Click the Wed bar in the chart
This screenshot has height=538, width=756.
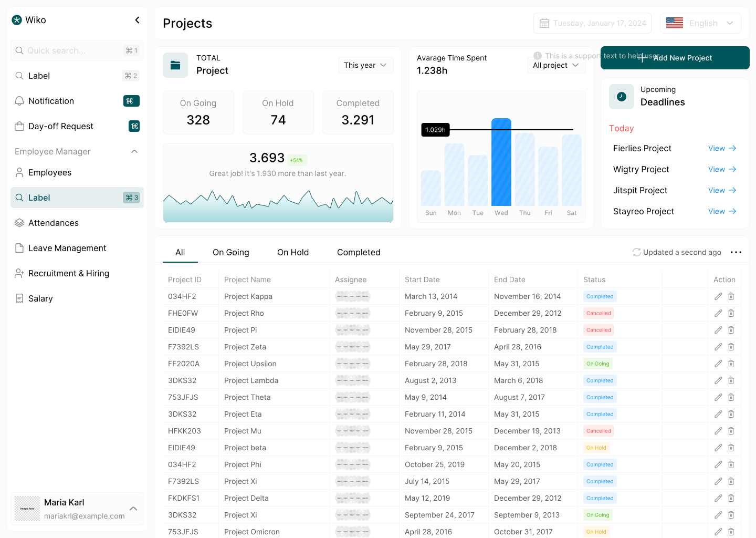click(x=501, y=162)
